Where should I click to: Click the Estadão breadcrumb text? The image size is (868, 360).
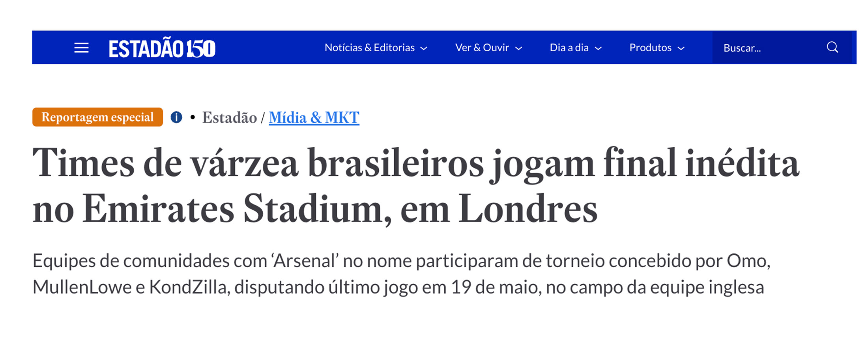230,118
